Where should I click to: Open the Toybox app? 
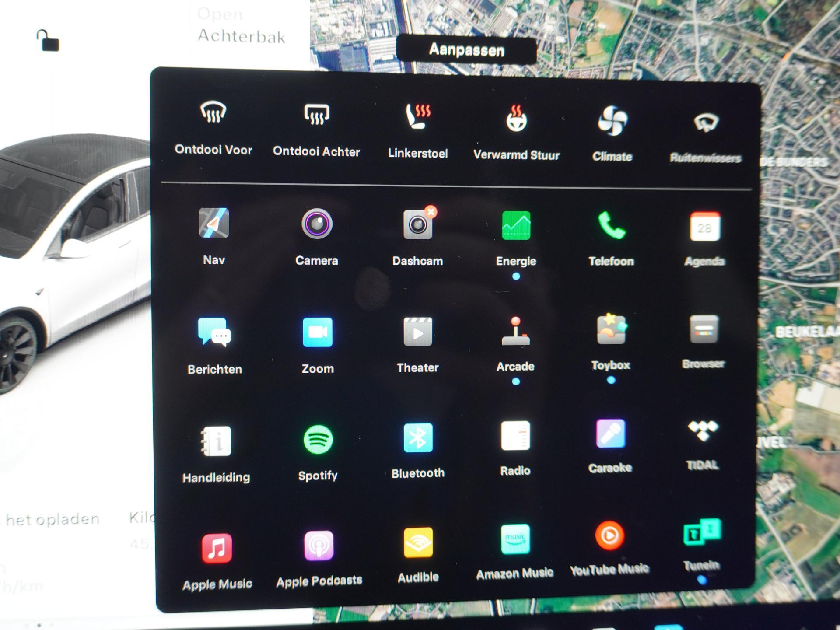coord(611,329)
